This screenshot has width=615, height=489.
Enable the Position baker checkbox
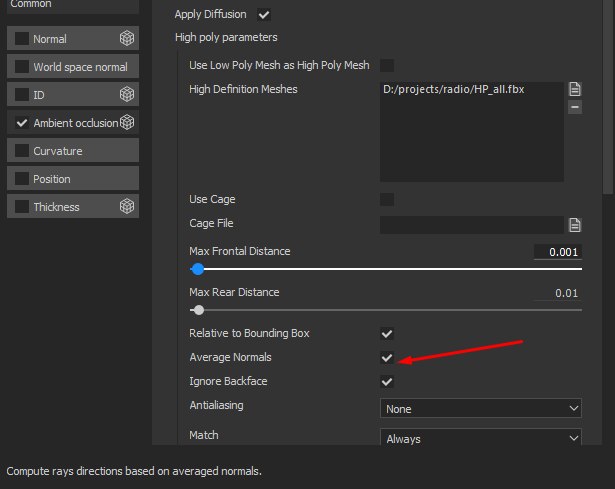point(22,179)
